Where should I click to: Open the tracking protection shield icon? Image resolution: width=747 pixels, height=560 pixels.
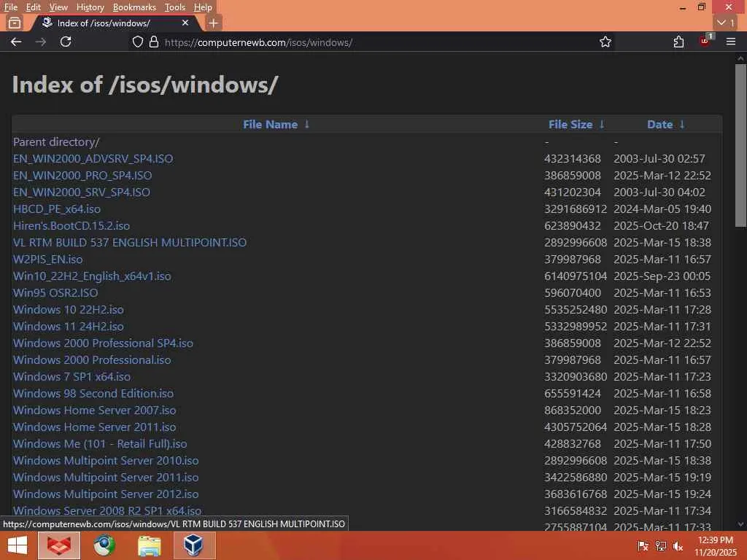[138, 42]
